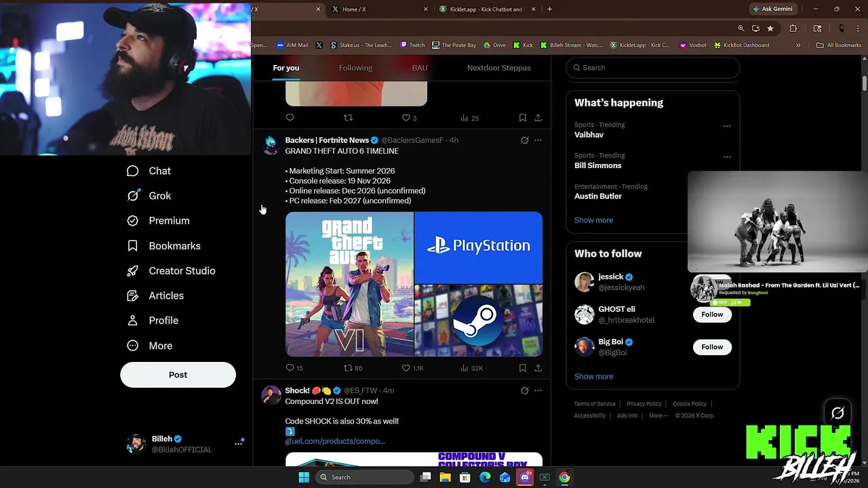Open File Explorer from the taskbar
This screenshot has width=868, height=488.
[445, 477]
